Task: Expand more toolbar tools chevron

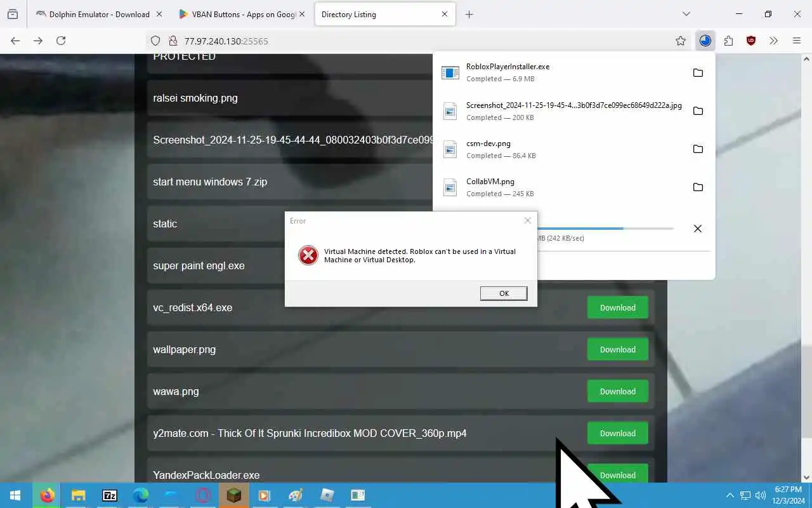Action: pyautogui.click(x=773, y=41)
